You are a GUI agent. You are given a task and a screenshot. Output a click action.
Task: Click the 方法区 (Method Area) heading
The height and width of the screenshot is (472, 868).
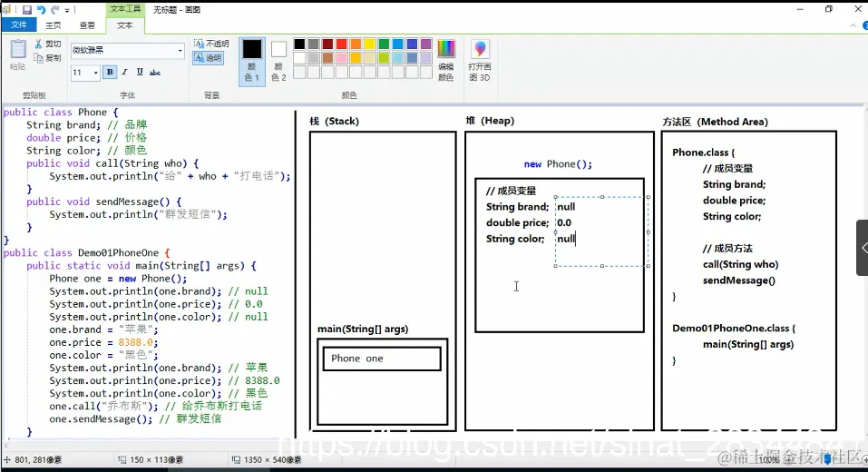click(716, 122)
